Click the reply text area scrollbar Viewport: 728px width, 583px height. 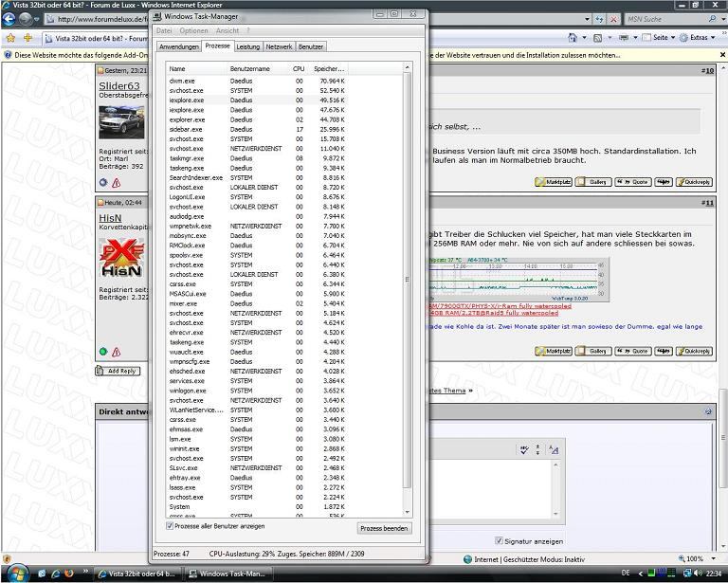coord(555,490)
